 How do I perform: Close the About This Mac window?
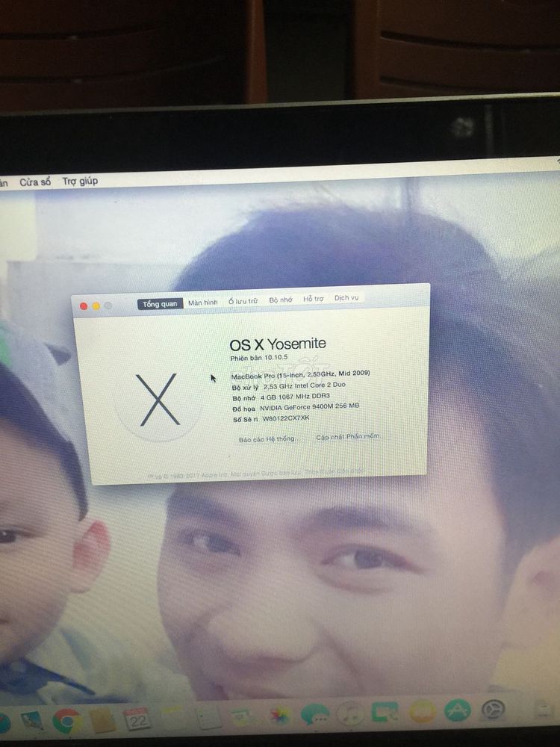(84, 306)
